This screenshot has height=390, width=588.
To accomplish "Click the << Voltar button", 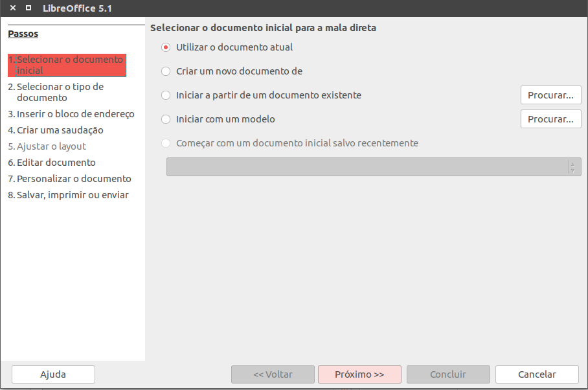I will [x=273, y=374].
